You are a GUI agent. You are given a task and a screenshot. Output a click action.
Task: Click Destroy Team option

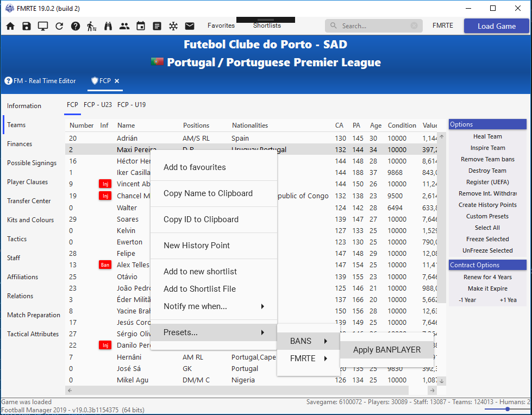point(487,171)
